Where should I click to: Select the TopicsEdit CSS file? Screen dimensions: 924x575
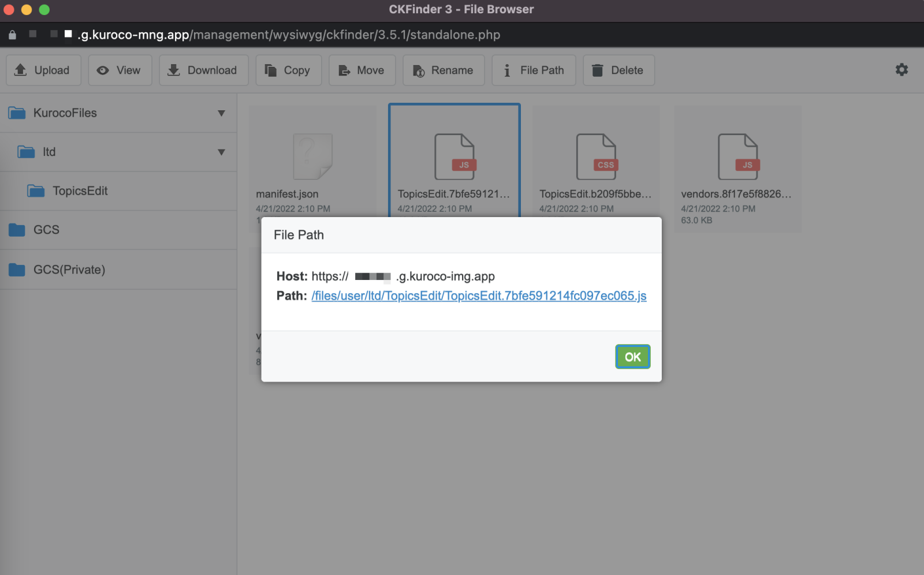click(596, 156)
